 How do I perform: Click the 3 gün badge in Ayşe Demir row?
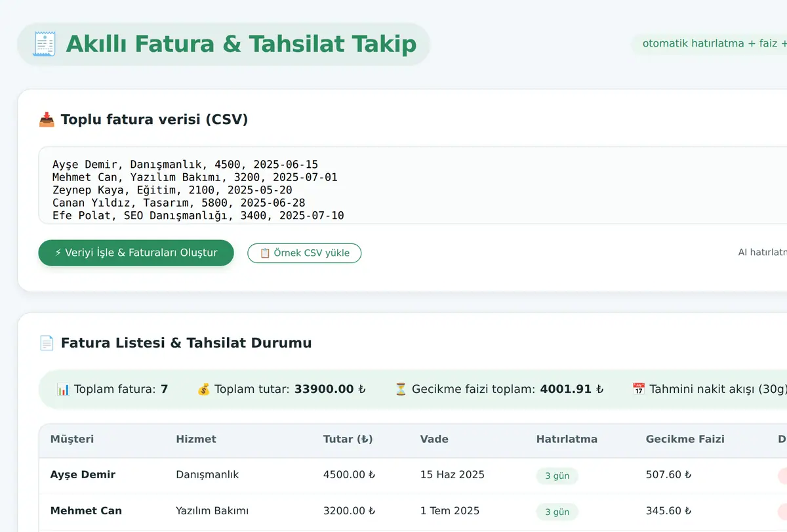coord(557,476)
